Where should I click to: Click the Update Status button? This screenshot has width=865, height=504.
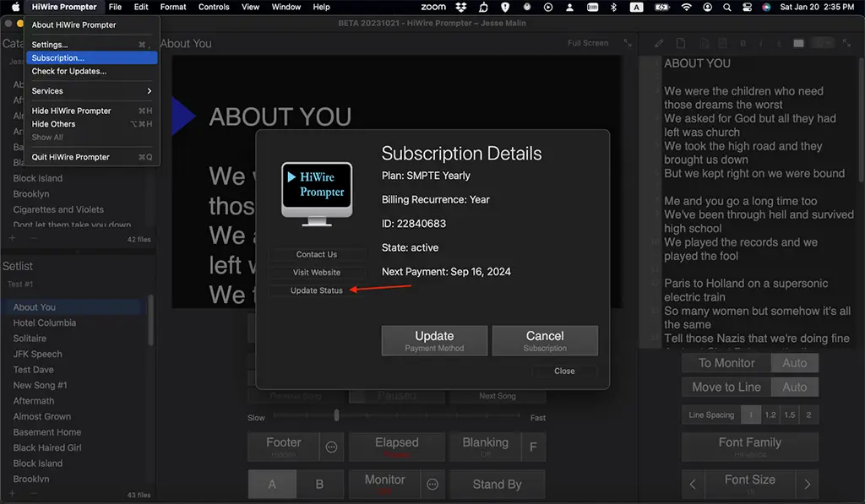click(317, 290)
